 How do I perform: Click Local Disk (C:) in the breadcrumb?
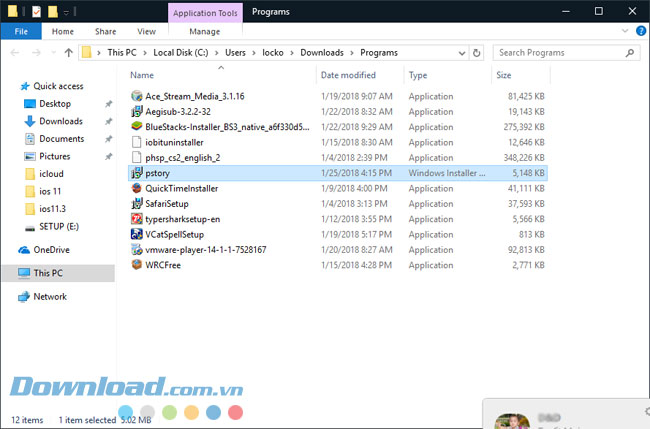pyautogui.click(x=181, y=53)
